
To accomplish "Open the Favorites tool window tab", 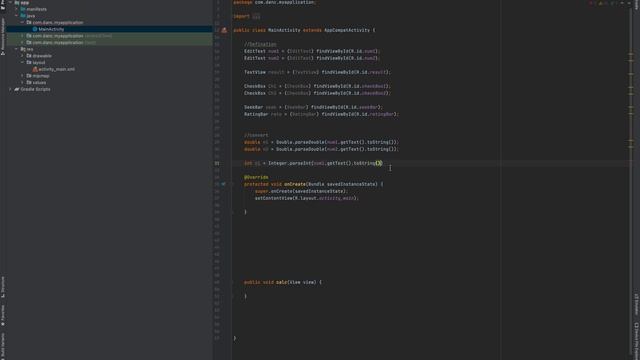I will 3,316.
